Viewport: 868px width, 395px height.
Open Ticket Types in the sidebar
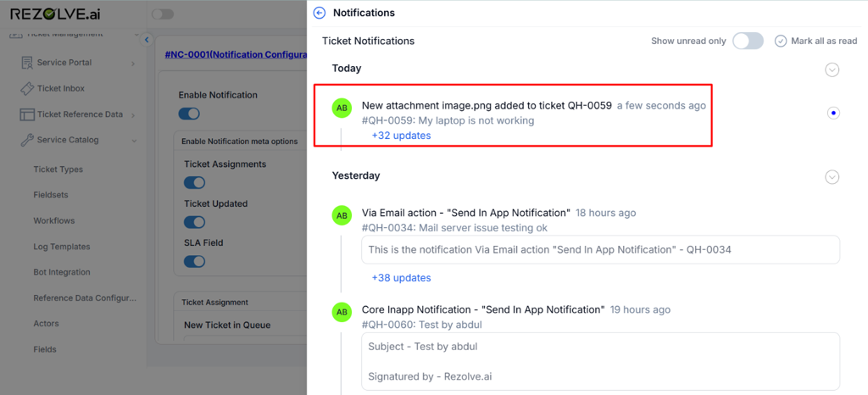coord(58,170)
